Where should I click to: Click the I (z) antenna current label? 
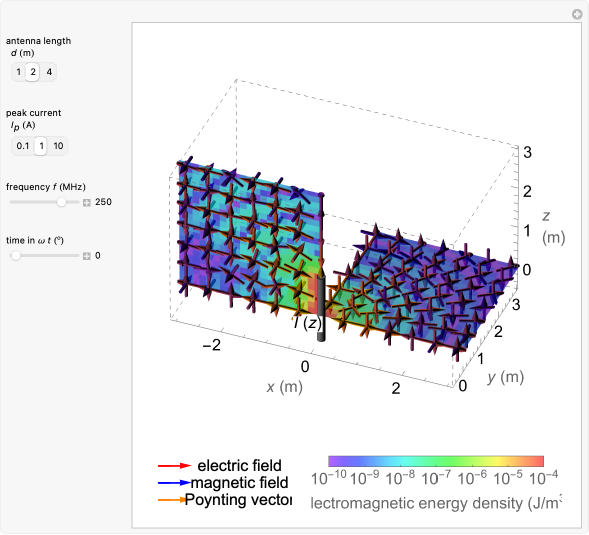pos(308,322)
